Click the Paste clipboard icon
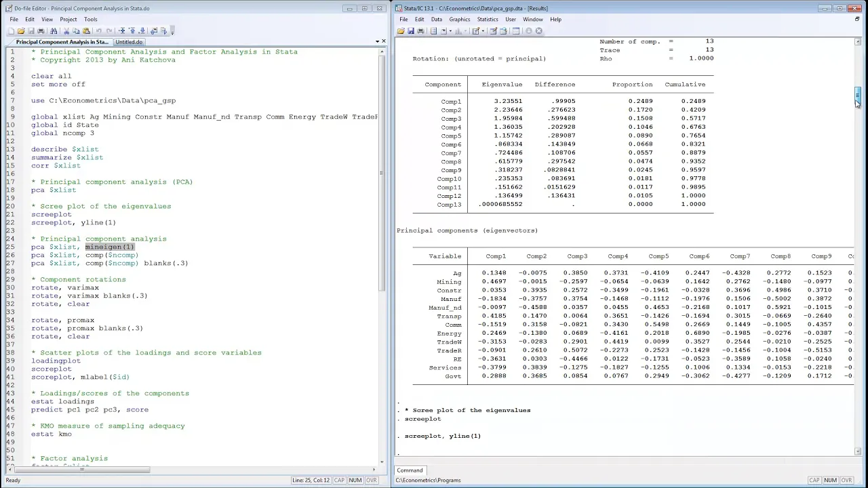This screenshot has width=868, height=488. (x=86, y=31)
